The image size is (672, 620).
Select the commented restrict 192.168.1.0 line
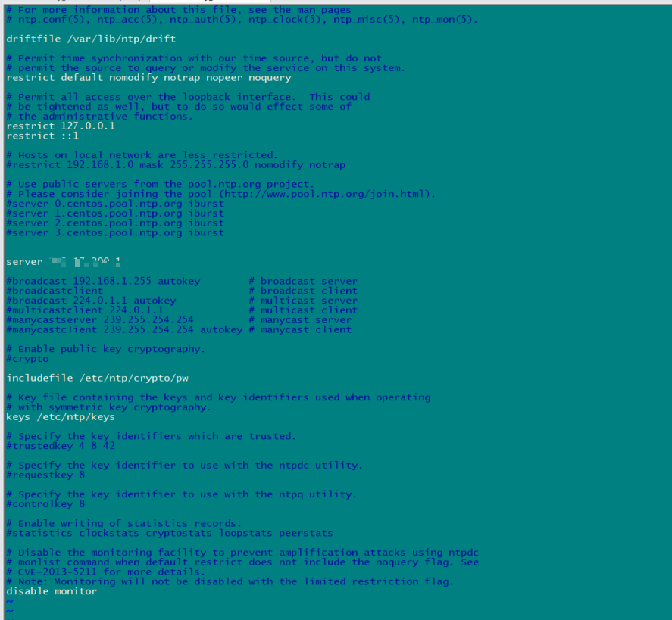(176, 164)
